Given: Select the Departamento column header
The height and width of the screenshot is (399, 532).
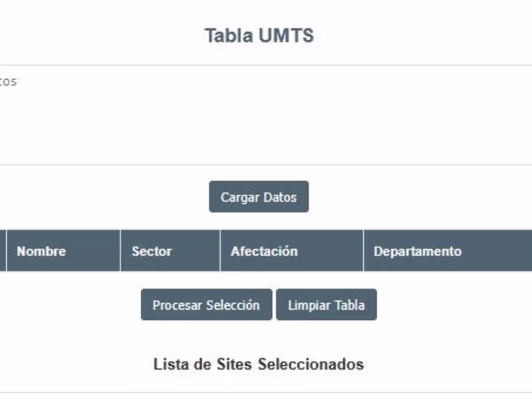Looking at the screenshot, I should [417, 251].
